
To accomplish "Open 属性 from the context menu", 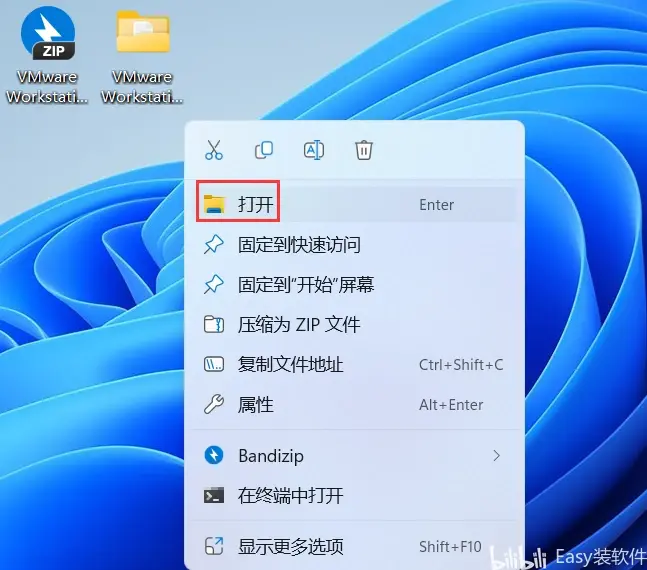I will (x=355, y=405).
